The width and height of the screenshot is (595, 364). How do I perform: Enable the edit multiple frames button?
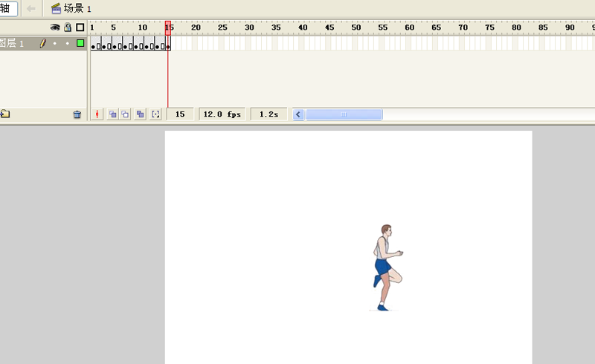(141, 114)
